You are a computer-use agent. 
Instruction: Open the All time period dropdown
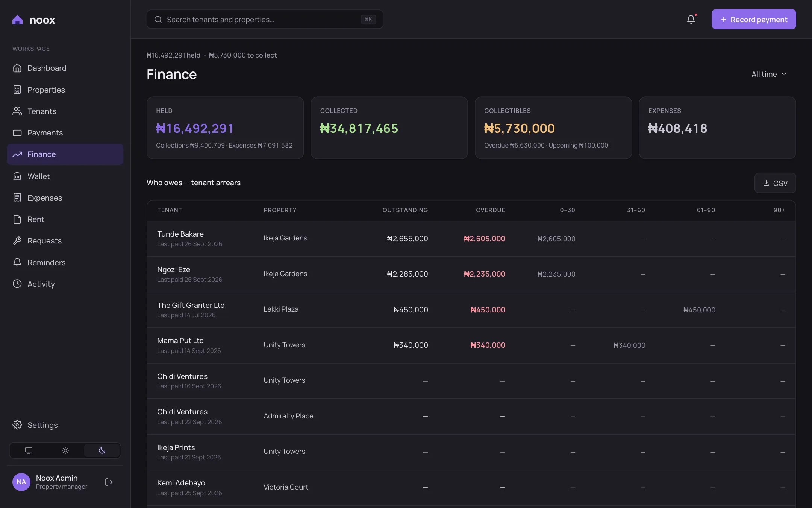[x=769, y=74]
